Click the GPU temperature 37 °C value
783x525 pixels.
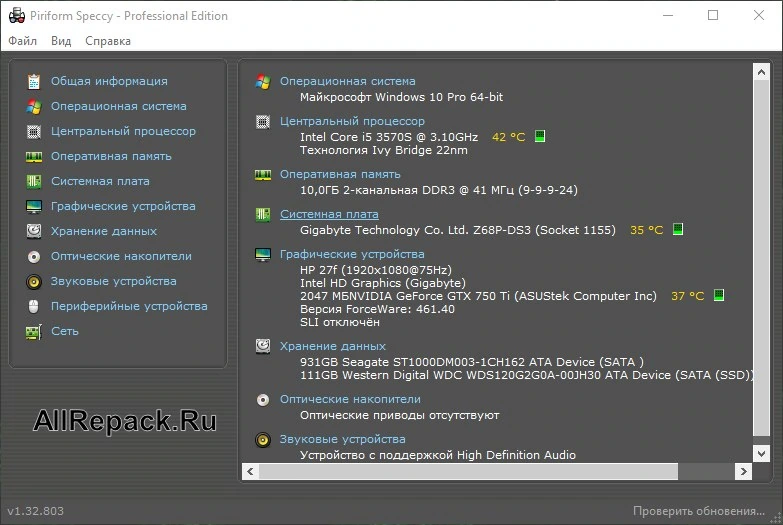[687, 296]
